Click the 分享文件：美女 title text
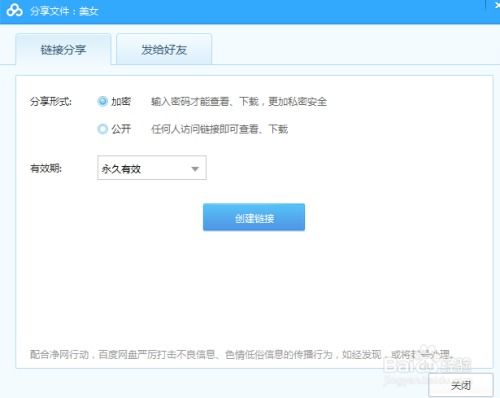This screenshot has width=500, height=398. tap(64, 11)
